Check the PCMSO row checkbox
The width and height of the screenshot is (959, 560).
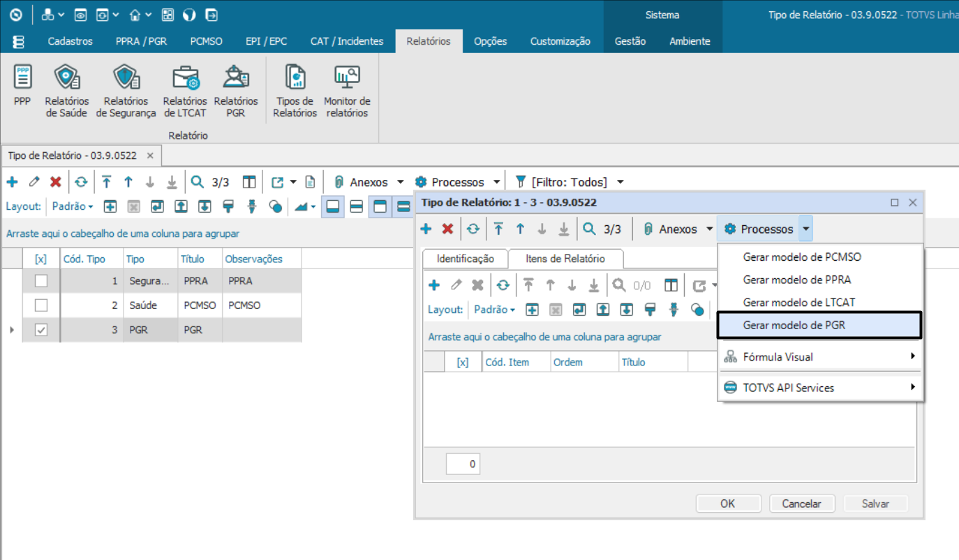click(x=41, y=305)
